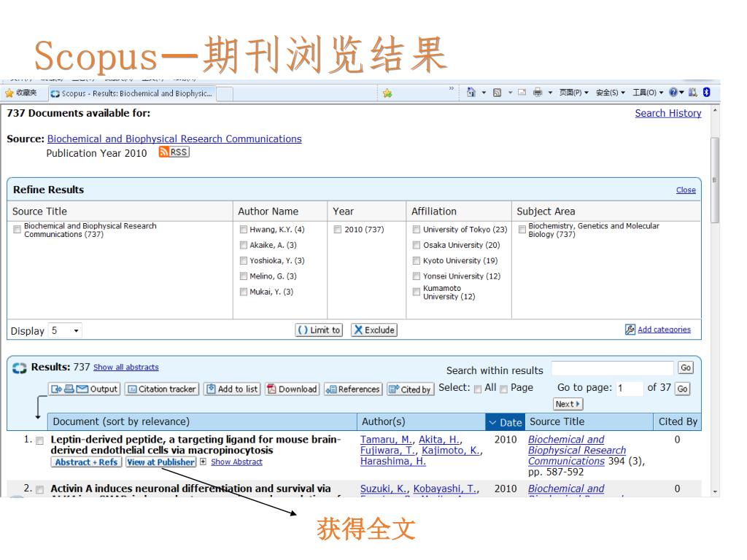
Task: Close the Refine Results panel
Action: click(x=686, y=190)
